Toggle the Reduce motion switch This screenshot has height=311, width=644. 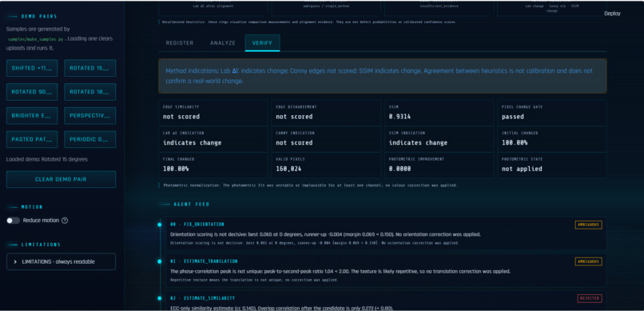[x=13, y=221]
